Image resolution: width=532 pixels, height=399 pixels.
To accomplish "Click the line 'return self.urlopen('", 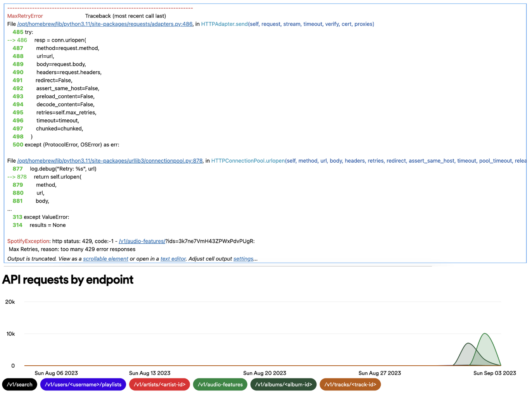I will [57, 177].
